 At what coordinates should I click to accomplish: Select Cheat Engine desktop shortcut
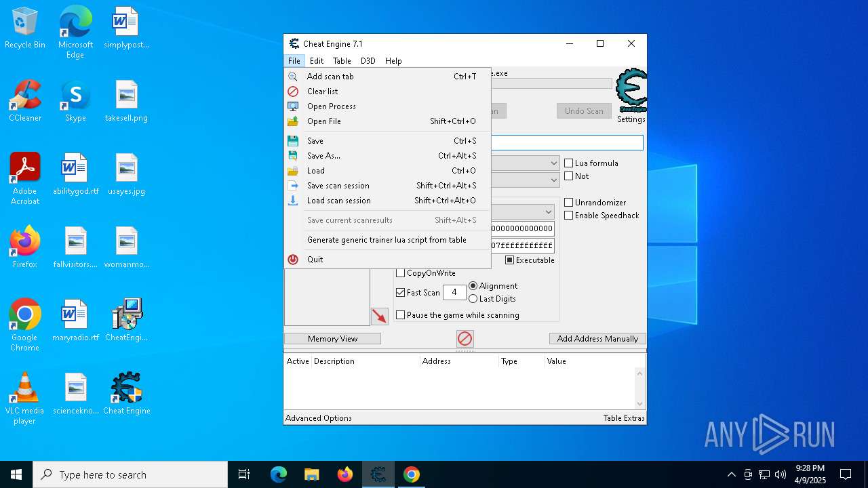click(127, 394)
